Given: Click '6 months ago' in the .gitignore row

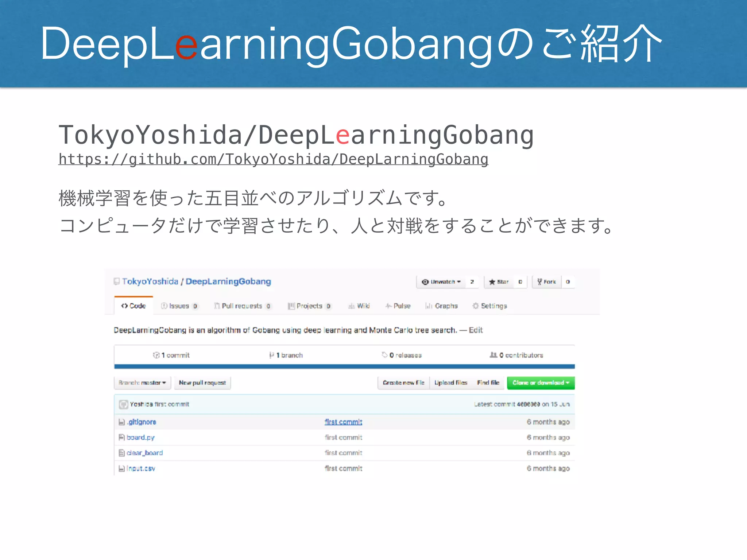Looking at the screenshot, I should 548,422.
